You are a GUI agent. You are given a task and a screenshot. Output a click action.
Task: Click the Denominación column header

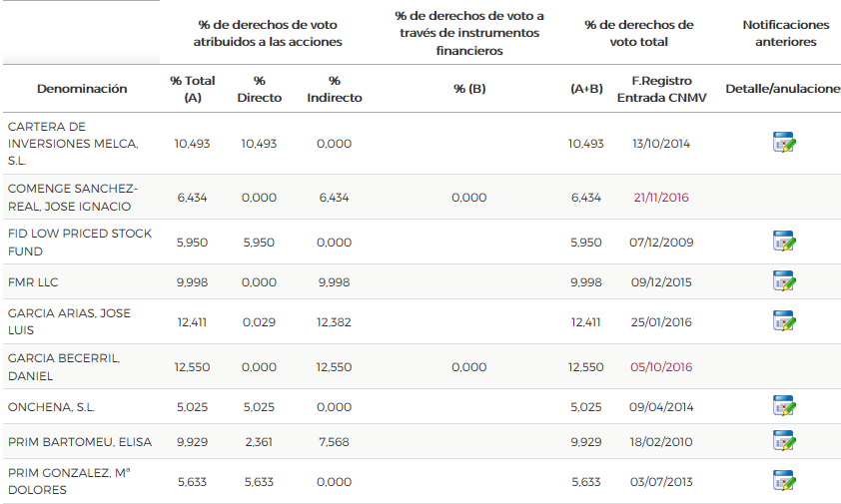[82, 89]
